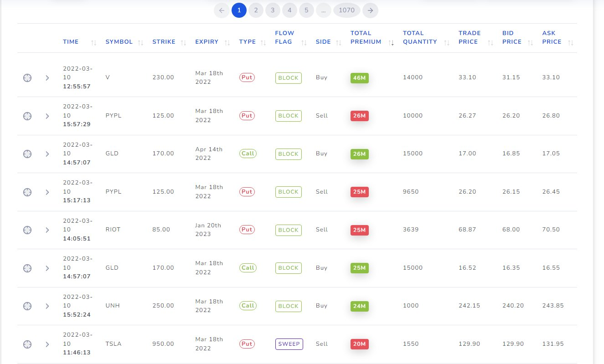This screenshot has width=604, height=364.
Task: Click the BLOCK flag on the V row
Action: [x=288, y=78]
